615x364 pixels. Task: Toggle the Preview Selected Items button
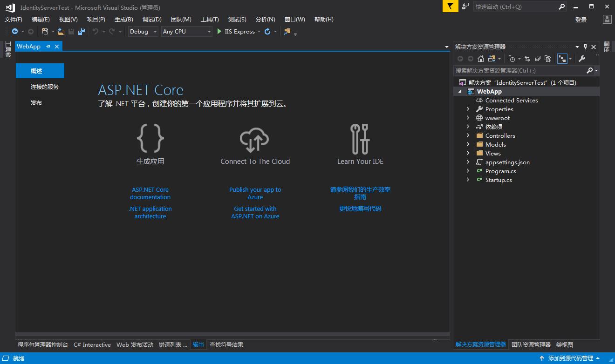click(x=562, y=59)
